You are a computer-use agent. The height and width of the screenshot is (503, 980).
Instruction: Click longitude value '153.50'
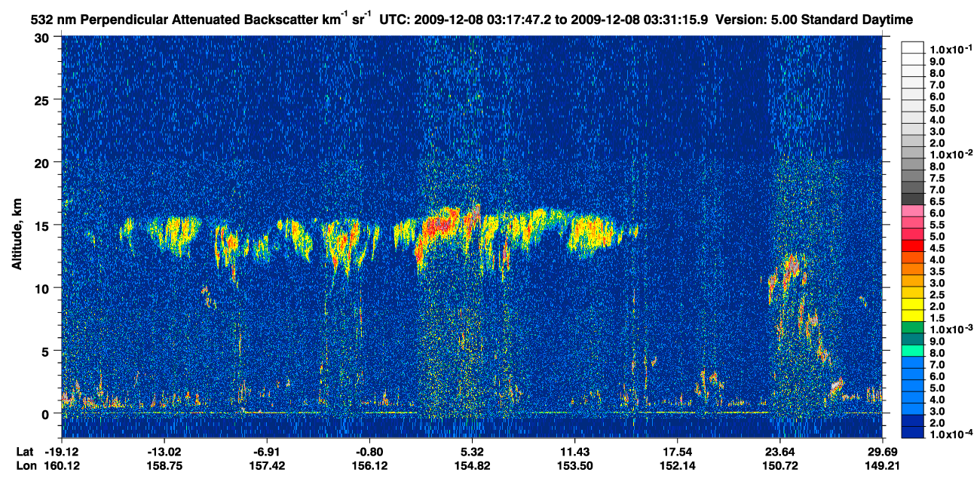click(574, 465)
